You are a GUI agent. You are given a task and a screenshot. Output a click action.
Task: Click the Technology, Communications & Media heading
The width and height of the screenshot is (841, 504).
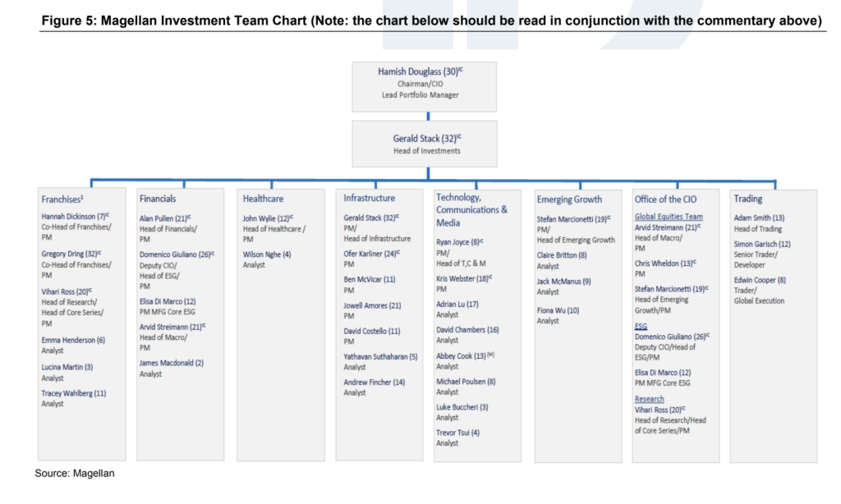471,210
